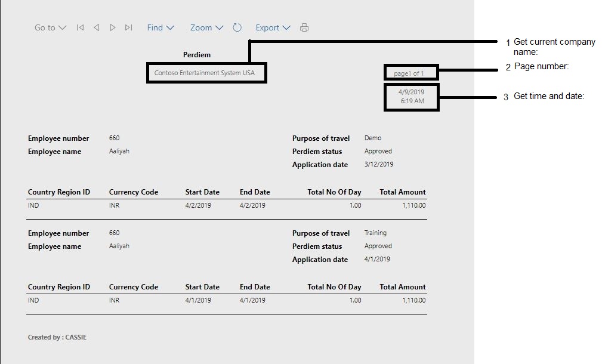The image size is (602, 364).
Task: Go to the previous page using the arrow icon
Action: pos(96,27)
